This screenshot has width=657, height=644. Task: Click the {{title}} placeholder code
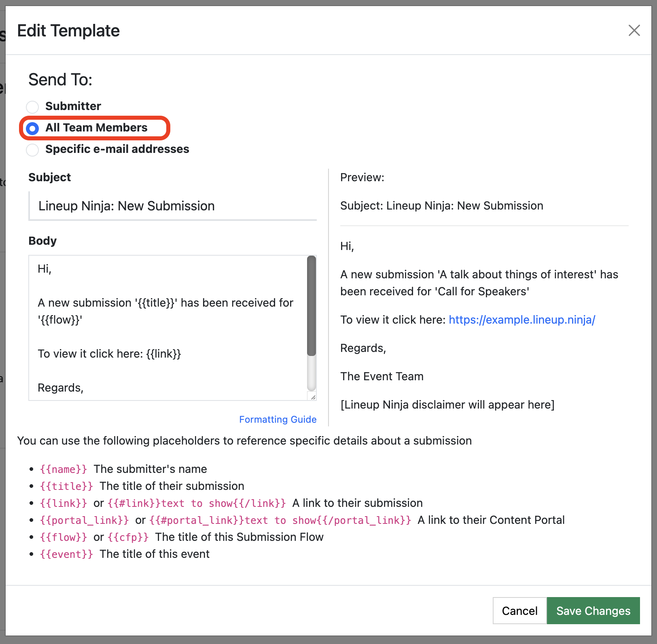point(66,486)
